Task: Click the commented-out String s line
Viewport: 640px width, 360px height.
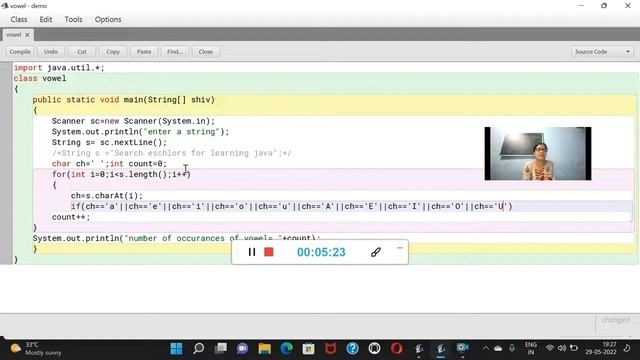Action: [172, 153]
